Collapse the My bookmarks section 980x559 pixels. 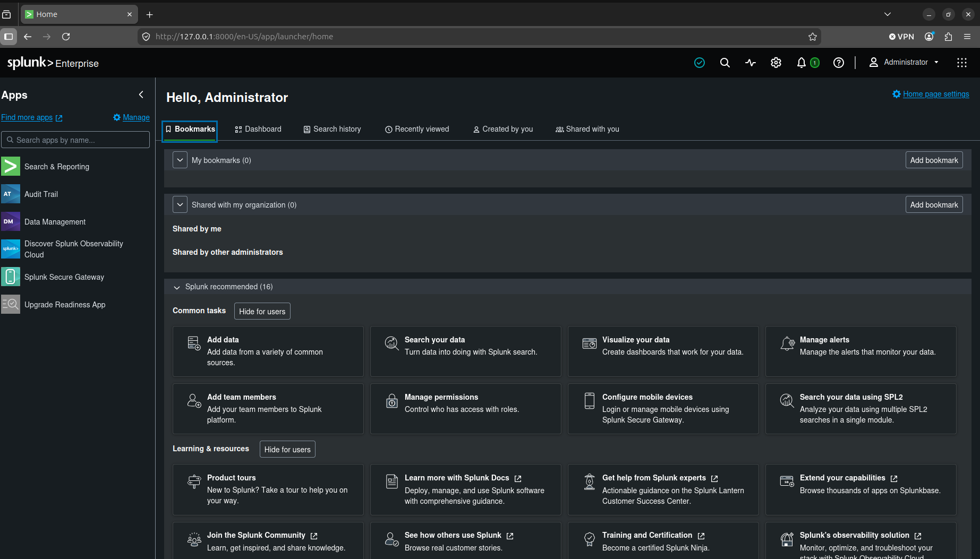click(x=180, y=160)
